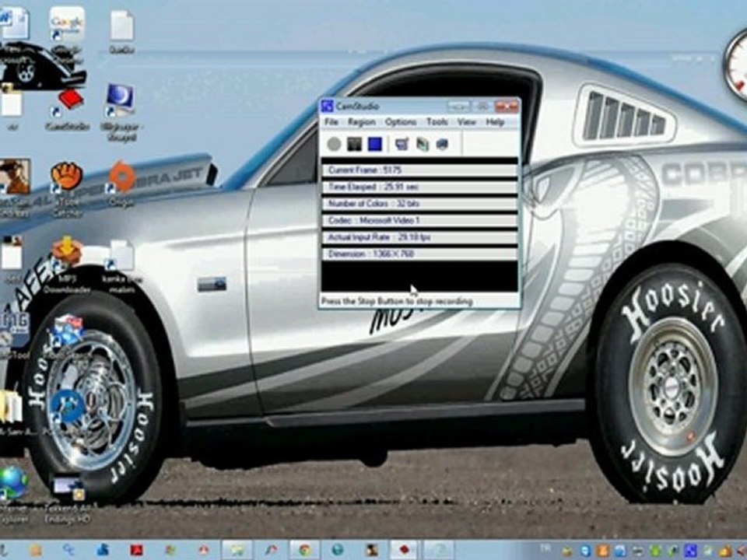Click the Record to AVI/SWF toggle icon
747x560 pixels.
[x=422, y=144]
